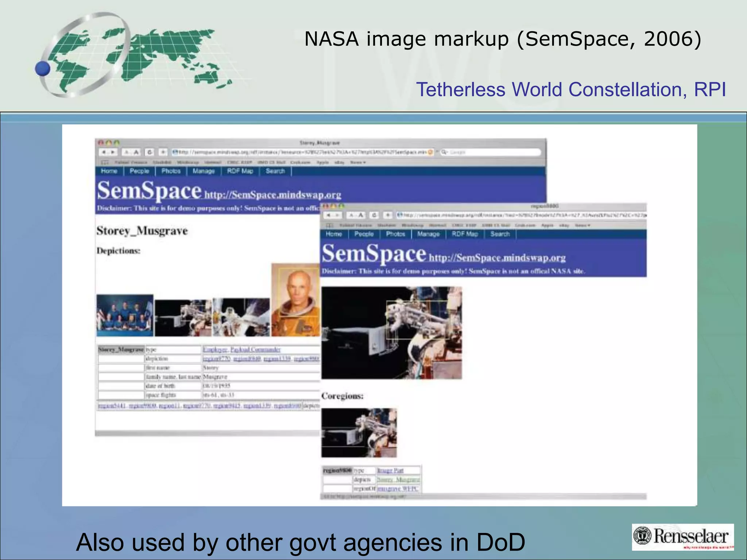
Task: Open RDF Map tab in region9800 window
Action: 465,234
